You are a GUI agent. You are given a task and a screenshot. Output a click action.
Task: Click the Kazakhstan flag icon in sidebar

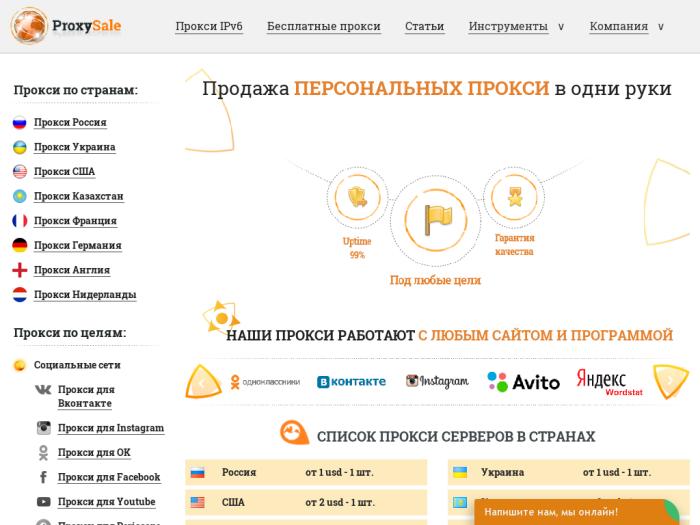(x=20, y=196)
